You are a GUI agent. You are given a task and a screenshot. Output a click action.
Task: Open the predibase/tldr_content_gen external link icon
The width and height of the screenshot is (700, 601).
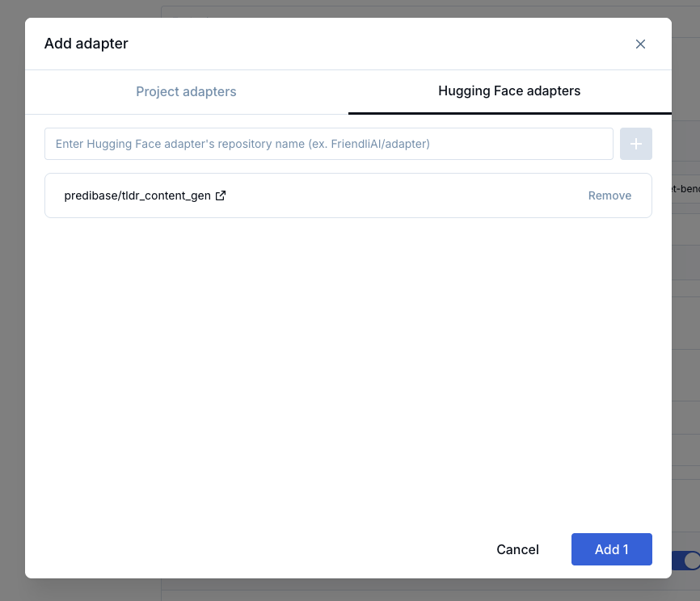[x=220, y=195]
